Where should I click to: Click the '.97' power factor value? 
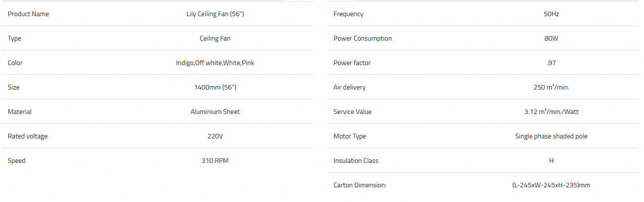[x=551, y=63]
